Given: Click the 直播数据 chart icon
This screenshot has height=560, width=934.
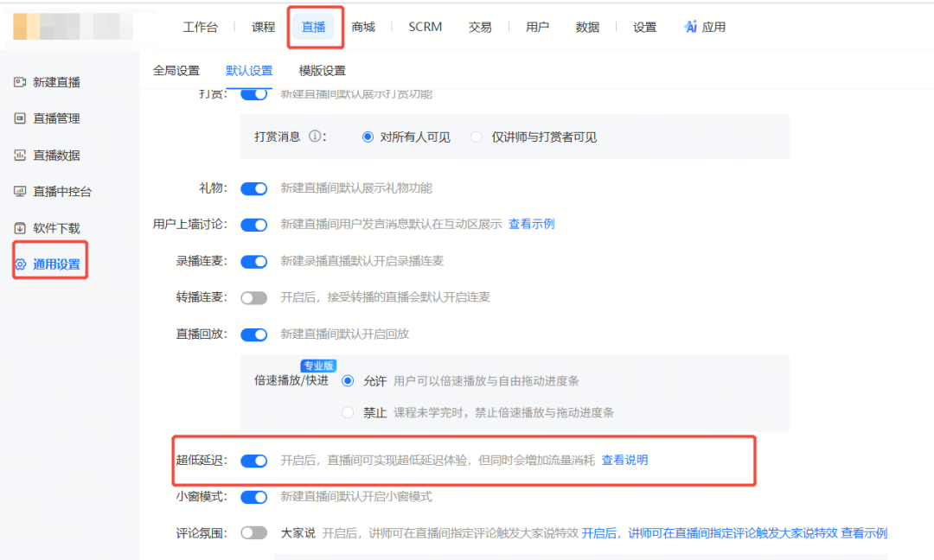Looking at the screenshot, I should click(20, 156).
